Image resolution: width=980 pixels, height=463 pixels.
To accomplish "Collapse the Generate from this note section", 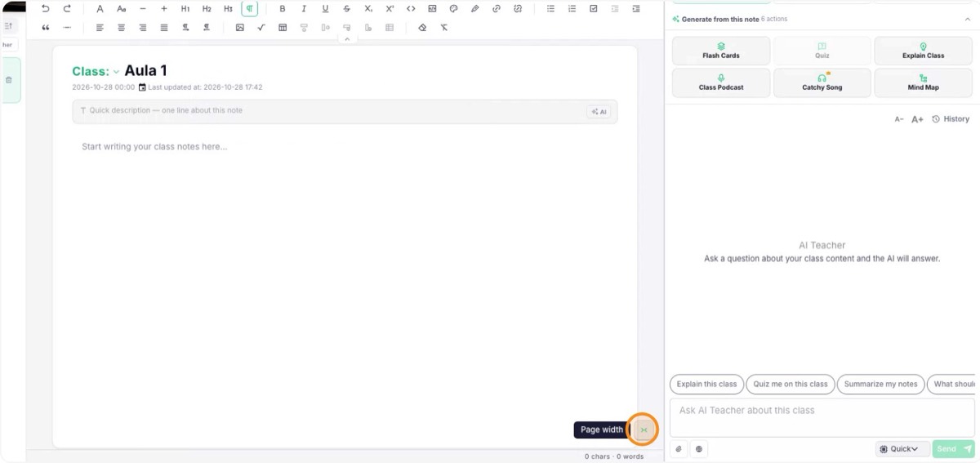I will pyautogui.click(x=968, y=19).
